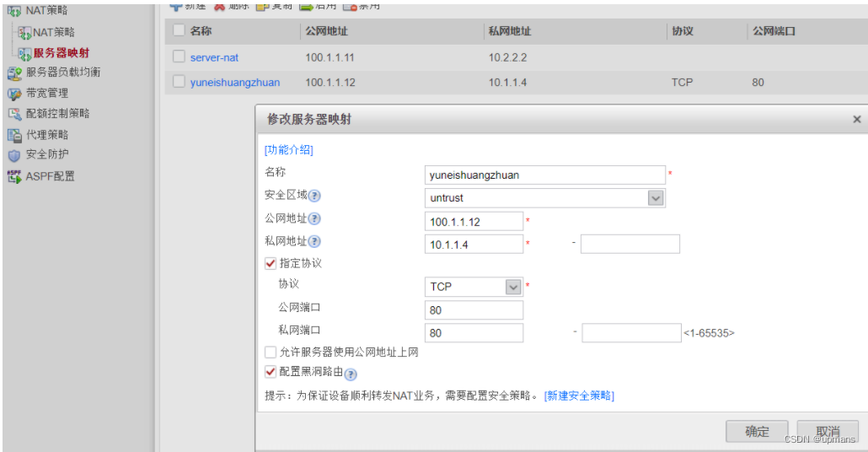Click the 80 port cell in table

(x=758, y=83)
